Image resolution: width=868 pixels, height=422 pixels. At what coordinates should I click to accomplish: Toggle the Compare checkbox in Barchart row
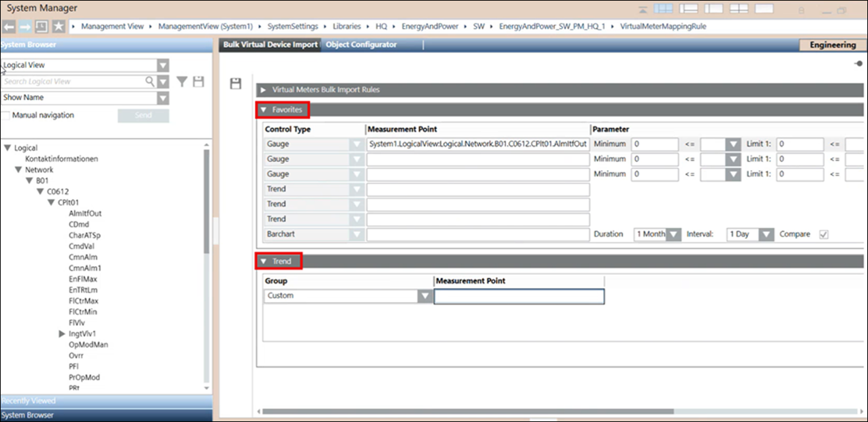tap(824, 234)
